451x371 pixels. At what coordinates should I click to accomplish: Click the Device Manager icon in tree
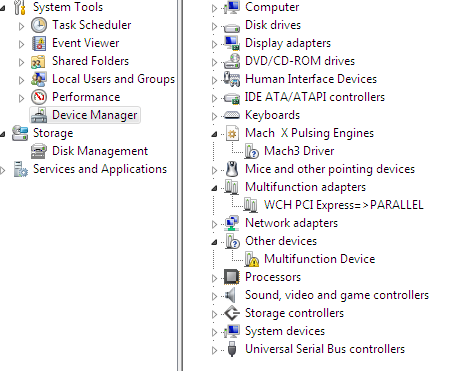[39, 115]
